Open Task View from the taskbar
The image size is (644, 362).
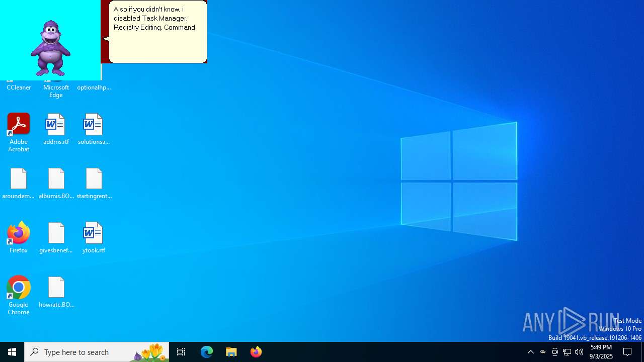click(181, 352)
